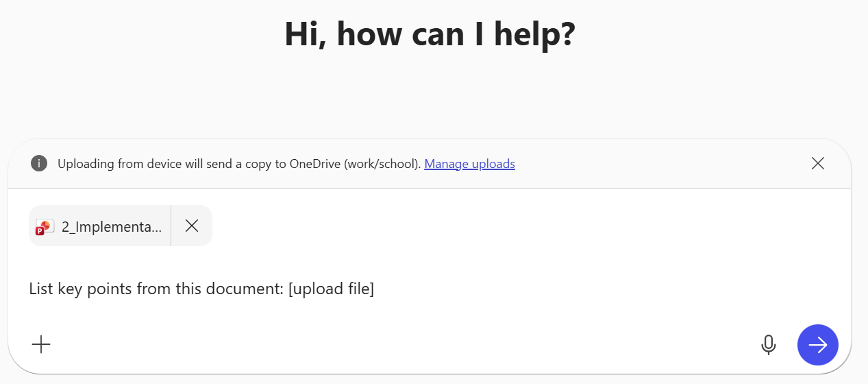Click empty space right of the file chip

480,226
